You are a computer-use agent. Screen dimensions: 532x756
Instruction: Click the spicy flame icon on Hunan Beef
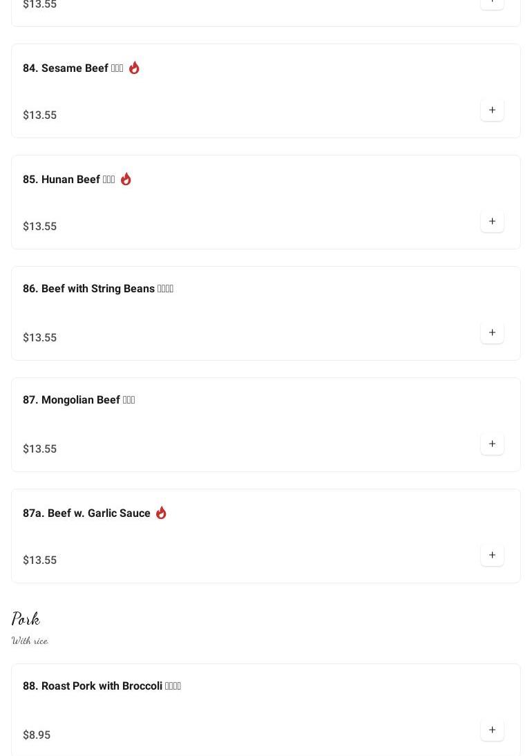[x=126, y=179]
